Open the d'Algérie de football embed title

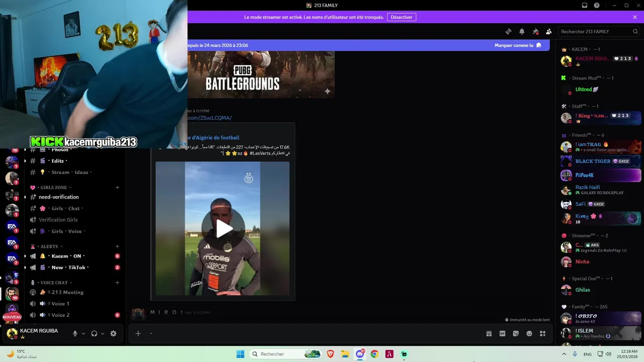(x=213, y=137)
